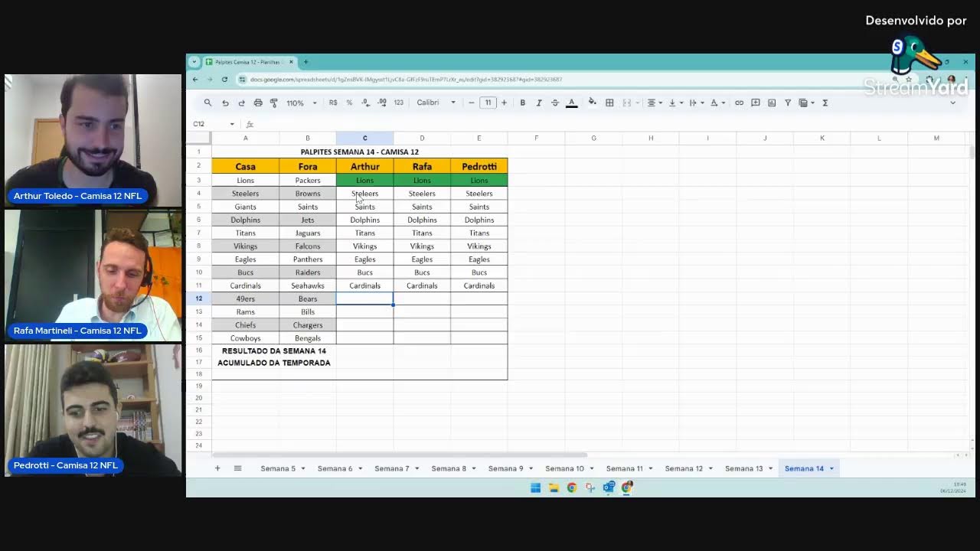This screenshot has height=551, width=980.
Task: Click the 'Arthur' header cell
Action: (364, 166)
